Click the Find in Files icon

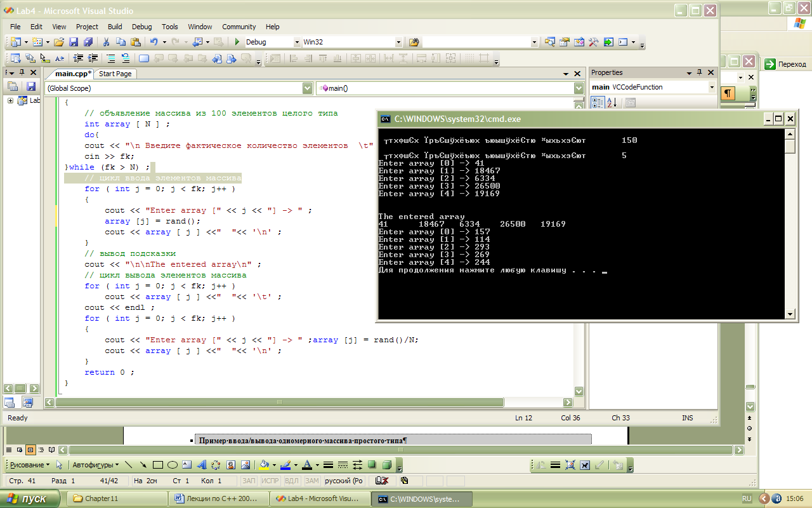(x=414, y=42)
